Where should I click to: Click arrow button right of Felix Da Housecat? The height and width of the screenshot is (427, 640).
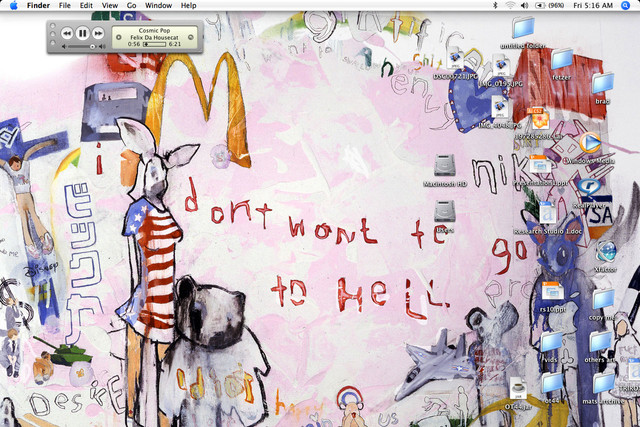[x=191, y=37]
